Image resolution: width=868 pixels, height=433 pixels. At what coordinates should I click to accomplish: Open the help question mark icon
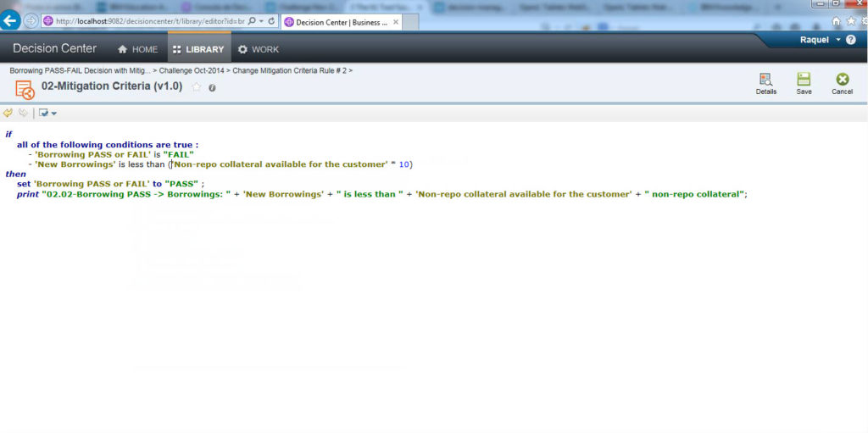pyautogui.click(x=850, y=40)
